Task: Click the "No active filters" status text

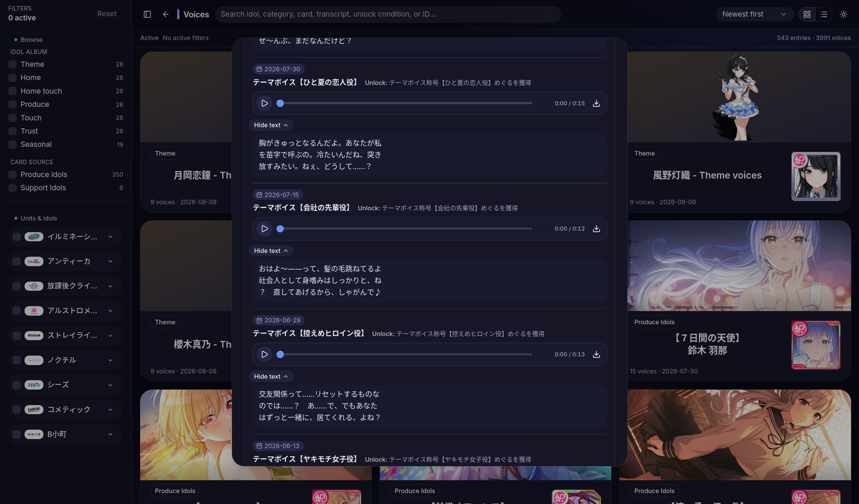Action: [x=185, y=38]
